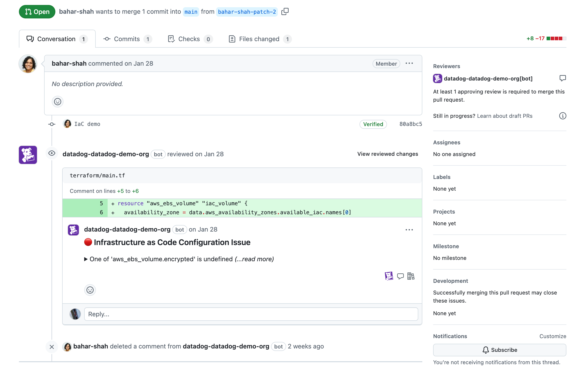The image size is (588, 366).
Task: Re-request review via comment icon next to reviewer
Action: [x=563, y=78]
